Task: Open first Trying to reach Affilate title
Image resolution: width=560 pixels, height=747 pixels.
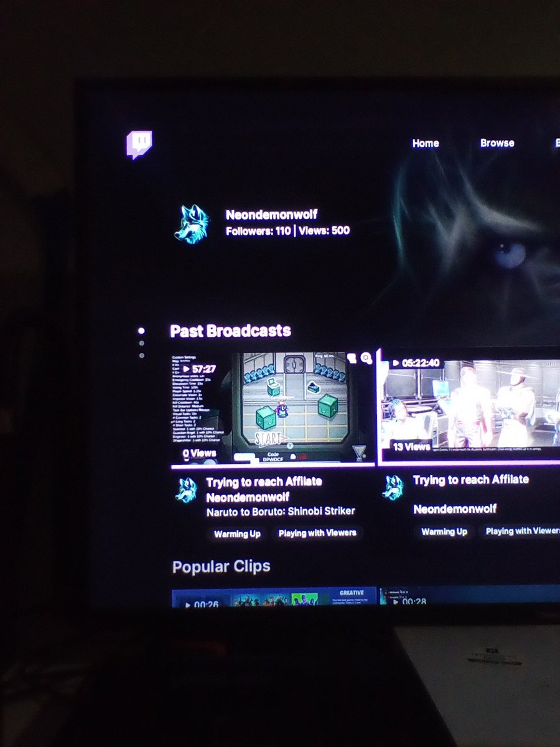Action: tap(264, 482)
